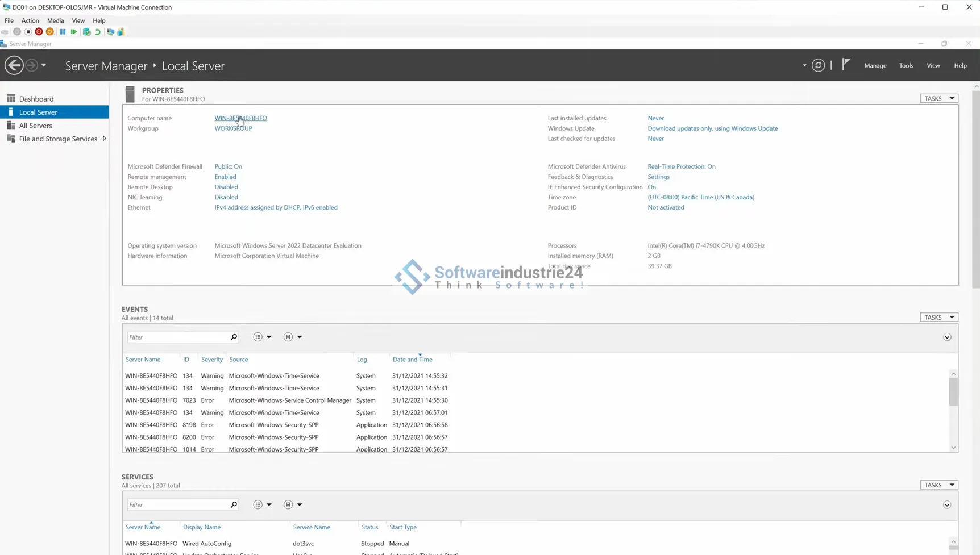Open the Tools menu in Server Manager
Viewport: 980px width, 555px height.
pyautogui.click(x=906, y=65)
